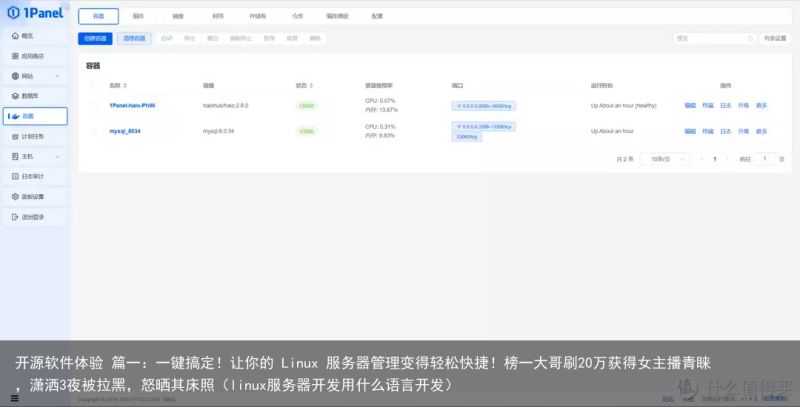The width and height of the screenshot is (800, 407).
Task: Click the mysql_8034 3306 port mapping tag
Action: pos(484,126)
